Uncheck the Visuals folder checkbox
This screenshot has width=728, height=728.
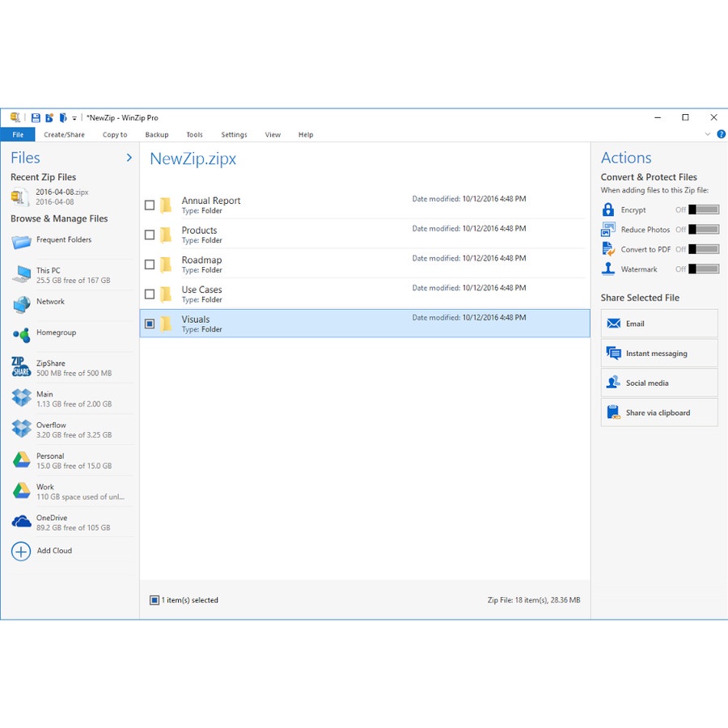click(x=150, y=324)
